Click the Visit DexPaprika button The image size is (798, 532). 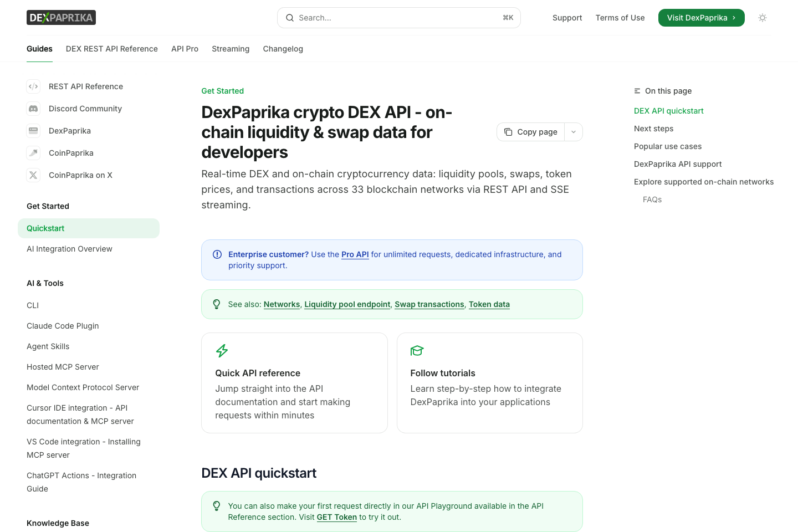click(x=701, y=17)
